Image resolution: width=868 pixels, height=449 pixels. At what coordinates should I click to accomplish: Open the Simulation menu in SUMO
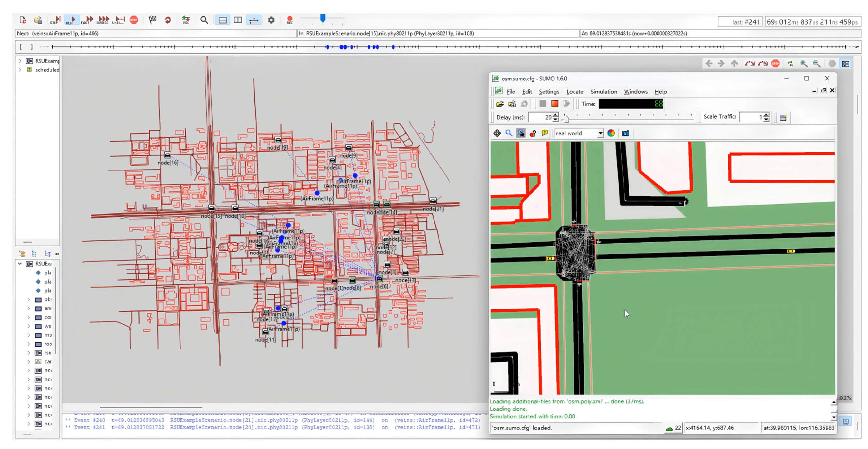click(604, 92)
